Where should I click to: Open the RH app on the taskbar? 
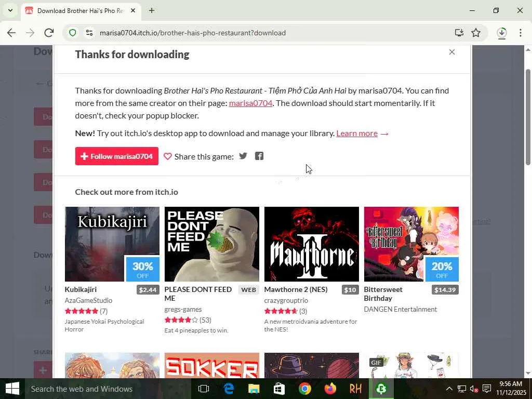point(355,389)
